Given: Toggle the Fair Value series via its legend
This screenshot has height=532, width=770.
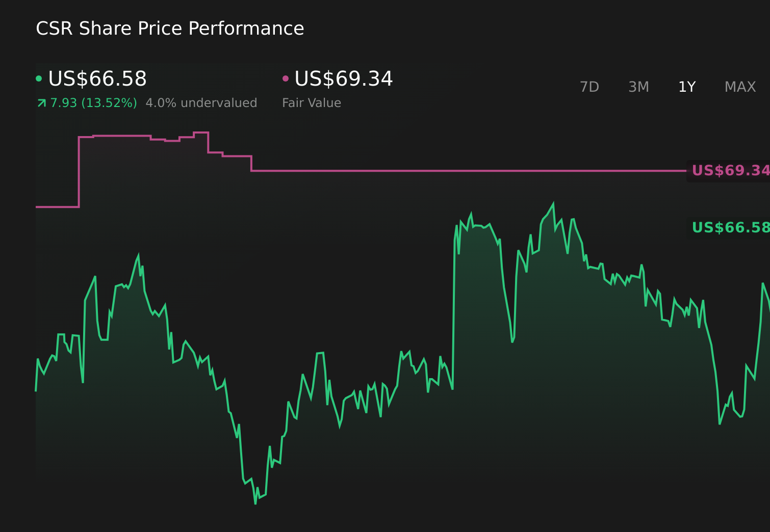Looking at the screenshot, I should click(x=344, y=78).
